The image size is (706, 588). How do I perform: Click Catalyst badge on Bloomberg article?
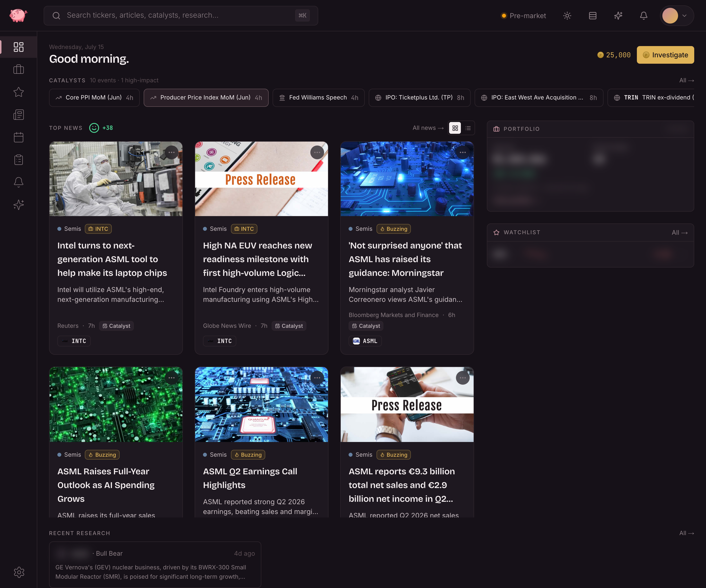(366, 326)
